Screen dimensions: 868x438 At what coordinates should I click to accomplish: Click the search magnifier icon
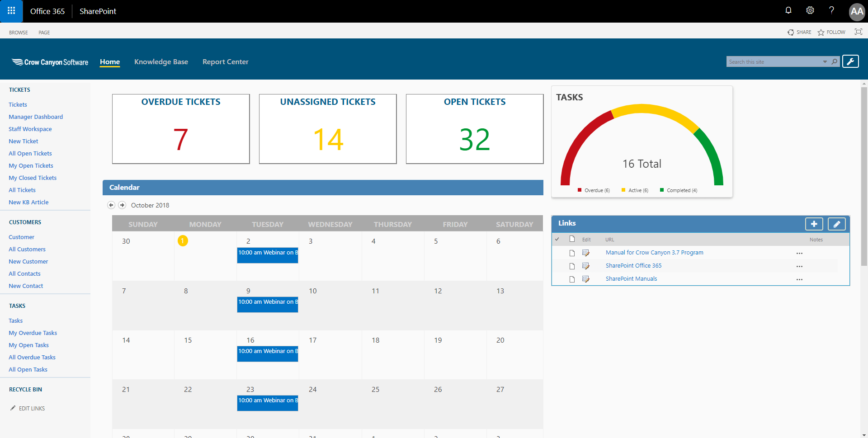(x=835, y=61)
